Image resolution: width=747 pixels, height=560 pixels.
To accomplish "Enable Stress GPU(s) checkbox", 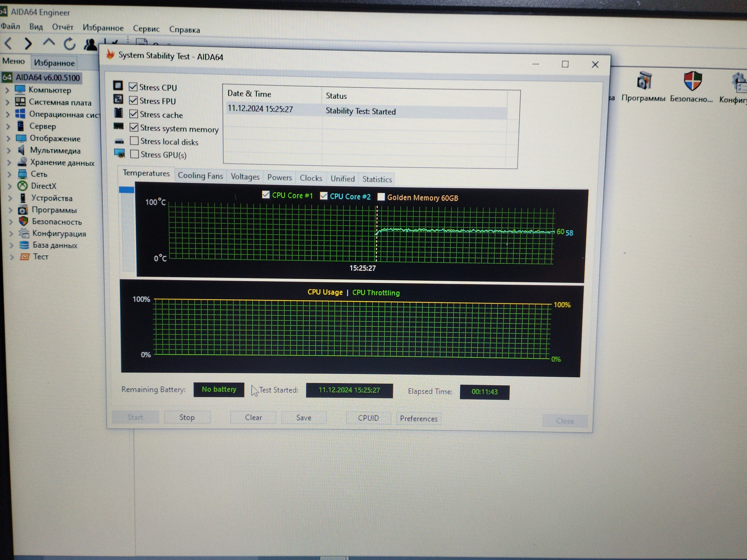I will pyautogui.click(x=135, y=154).
